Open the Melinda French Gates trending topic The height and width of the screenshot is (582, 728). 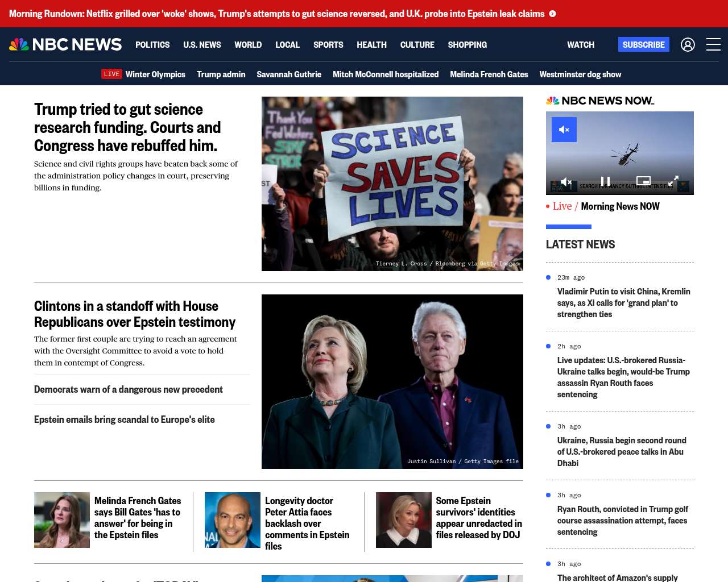[x=489, y=74]
